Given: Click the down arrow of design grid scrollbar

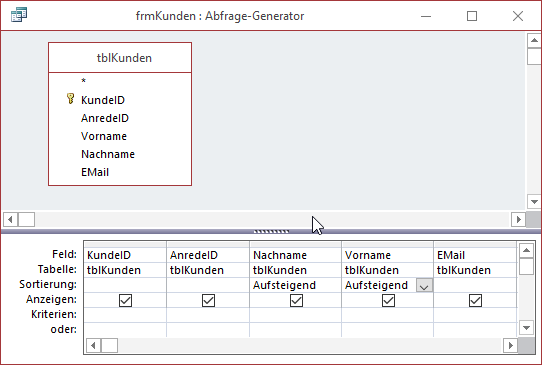Looking at the screenshot, I should click(526, 327).
